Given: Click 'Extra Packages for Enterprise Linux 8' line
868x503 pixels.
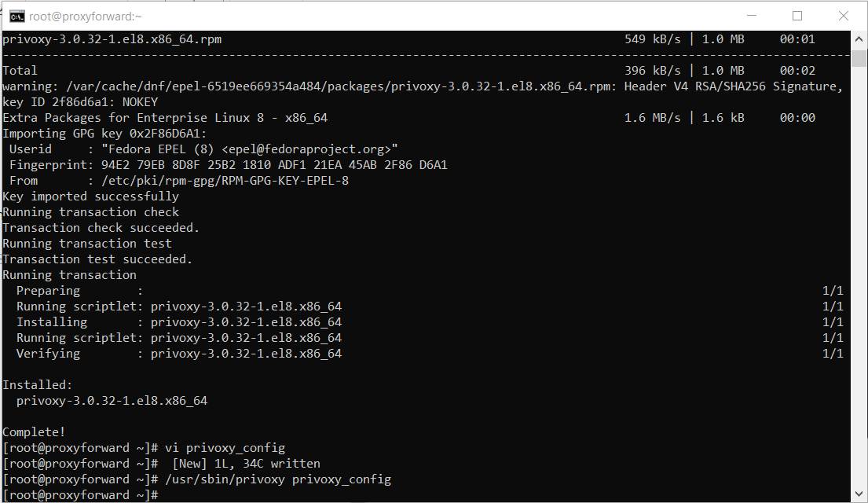Looking at the screenshot, I should 165,118.
